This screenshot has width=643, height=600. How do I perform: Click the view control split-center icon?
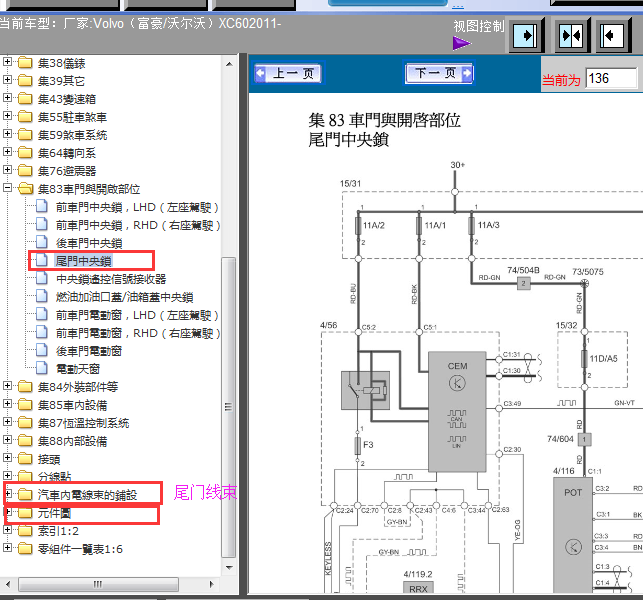click(x=572, y=36)
